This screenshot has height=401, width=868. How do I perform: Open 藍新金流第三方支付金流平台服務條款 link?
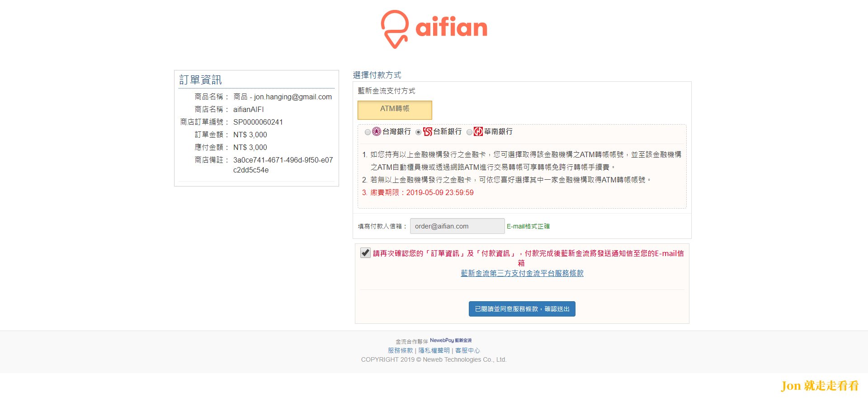click(x=522, y=273)
